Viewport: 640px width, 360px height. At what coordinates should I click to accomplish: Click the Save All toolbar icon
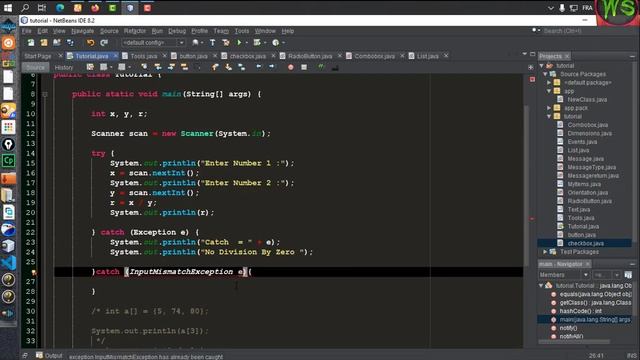70,42
